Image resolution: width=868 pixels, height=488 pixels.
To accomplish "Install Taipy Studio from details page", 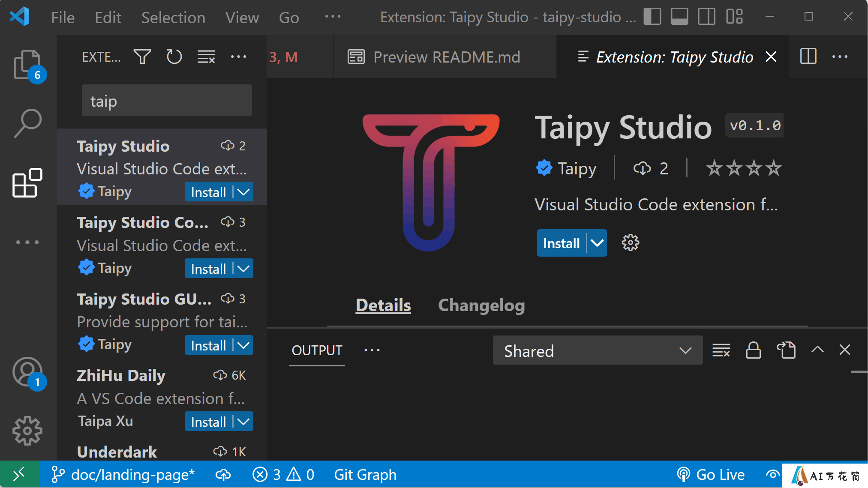I will click(x=561, y=243).
